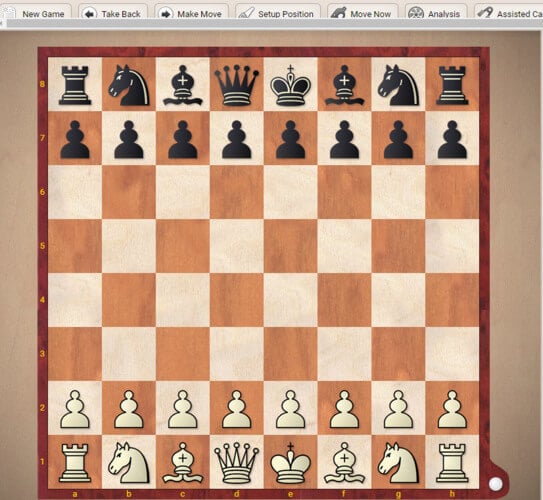Select the black pawn on a7
This screenshot has width=543, height=500.
[x=75, y=139]
